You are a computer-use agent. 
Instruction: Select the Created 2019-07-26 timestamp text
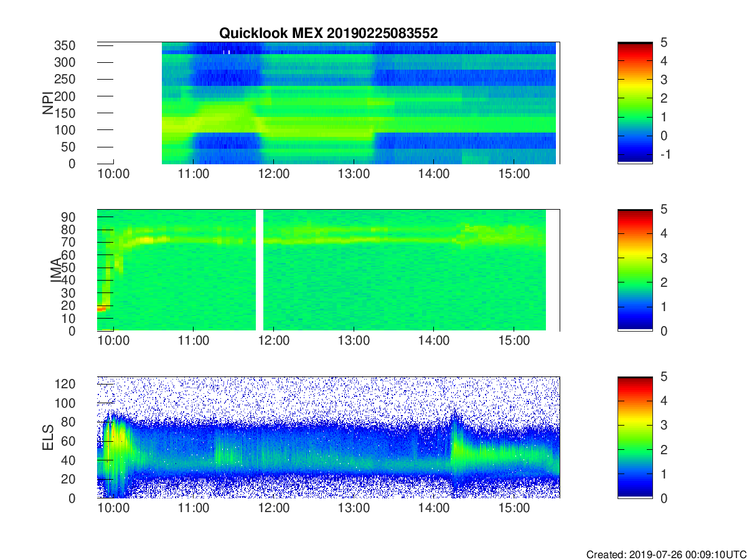pyautogui.click(x=665, y=554)
